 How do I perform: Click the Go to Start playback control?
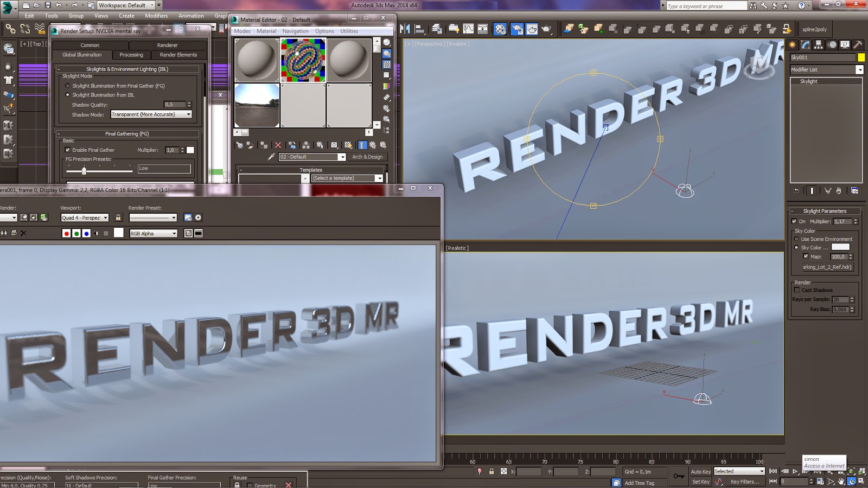click(x=773, y=471)
